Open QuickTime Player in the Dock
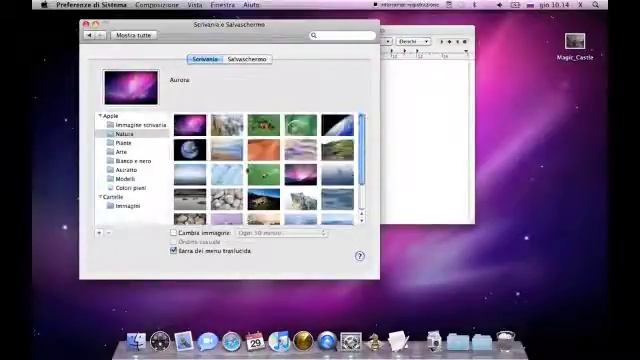The width and height of the screenshot is (640, 360). 327,341
